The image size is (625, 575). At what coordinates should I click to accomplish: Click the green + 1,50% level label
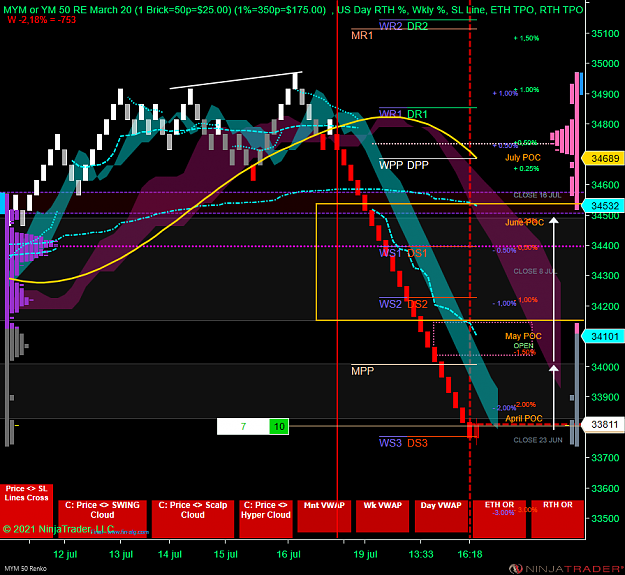click(x=526, y=38)
